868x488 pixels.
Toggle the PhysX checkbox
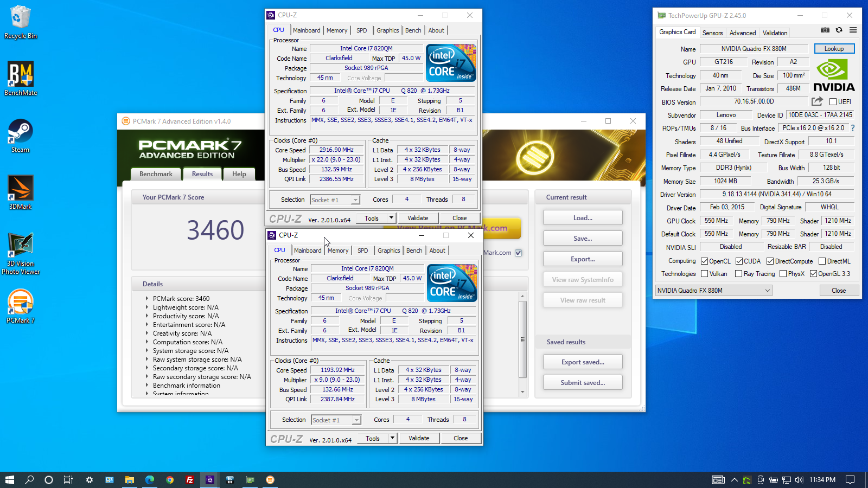(x=783, y=274)
